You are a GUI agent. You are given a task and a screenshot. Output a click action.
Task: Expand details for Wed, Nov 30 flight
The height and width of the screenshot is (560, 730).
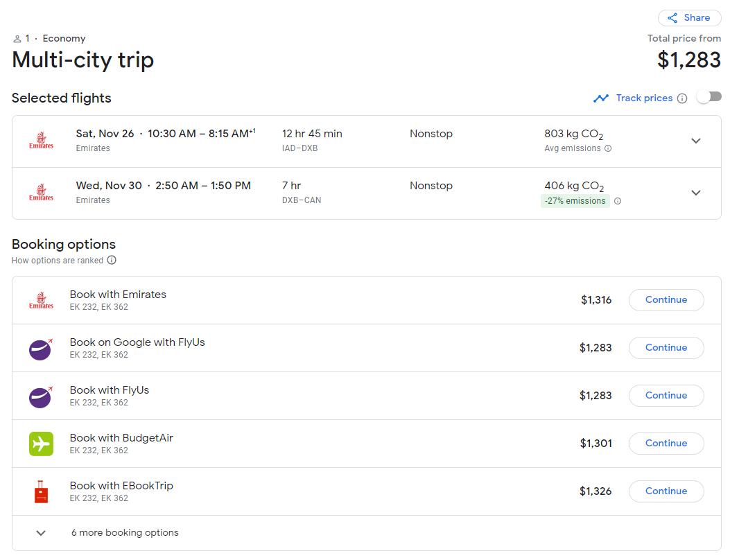click(x=696, y=193)
